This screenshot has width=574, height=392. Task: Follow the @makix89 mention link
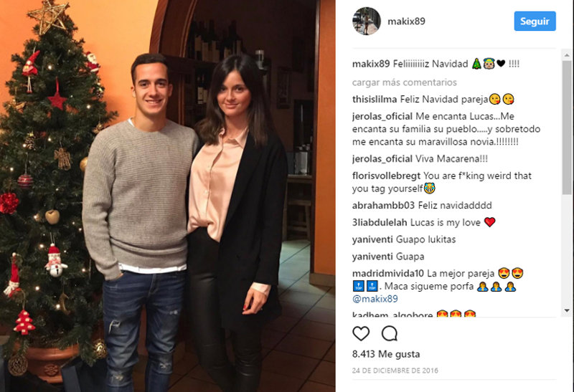point(375,299)
